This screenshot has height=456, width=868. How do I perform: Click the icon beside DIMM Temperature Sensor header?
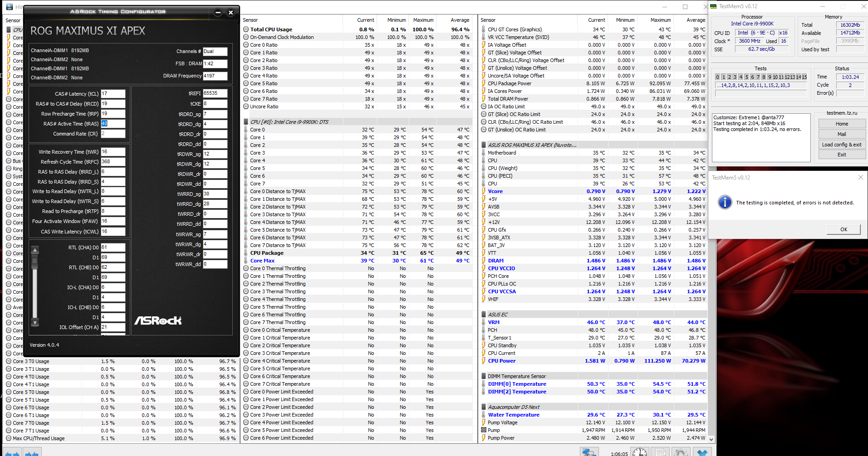[484, 376]
